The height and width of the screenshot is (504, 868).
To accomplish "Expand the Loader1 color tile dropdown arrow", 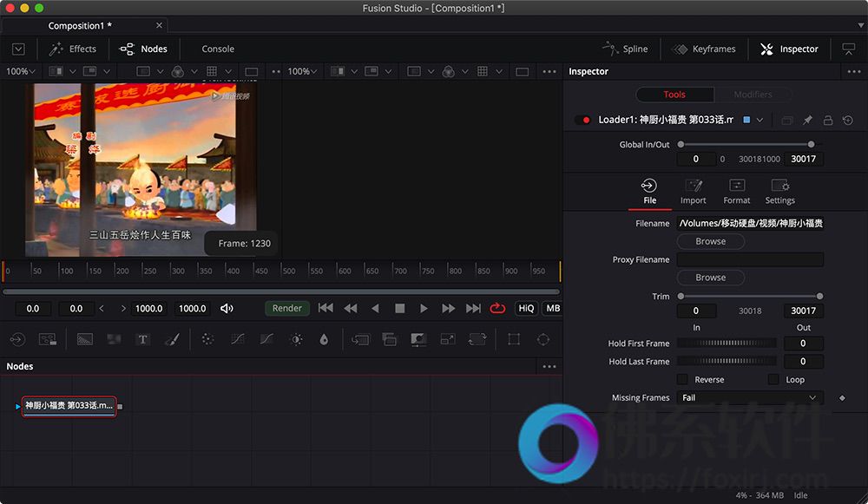I will click(x=760, y=120).
